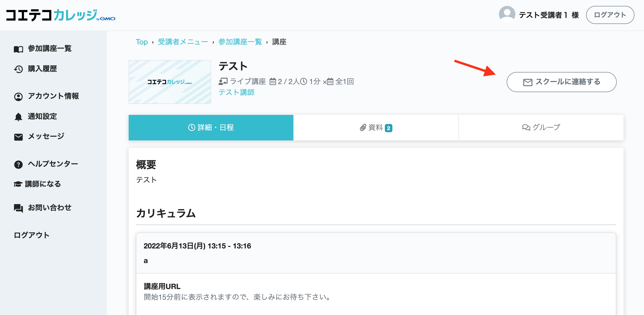Open the テスト講師 instructor link
This screenshot has height=315, width=644.
[237, 92]
